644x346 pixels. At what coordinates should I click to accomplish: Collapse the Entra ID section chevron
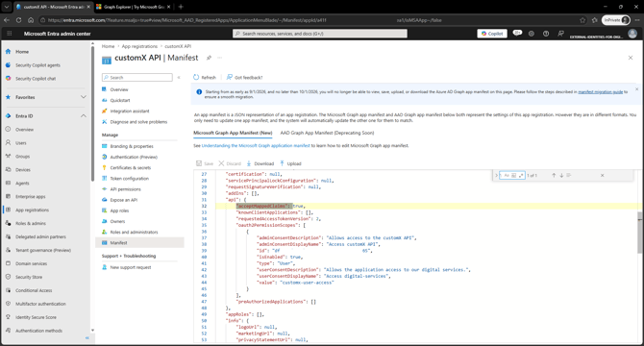click(x=84, y=116)
